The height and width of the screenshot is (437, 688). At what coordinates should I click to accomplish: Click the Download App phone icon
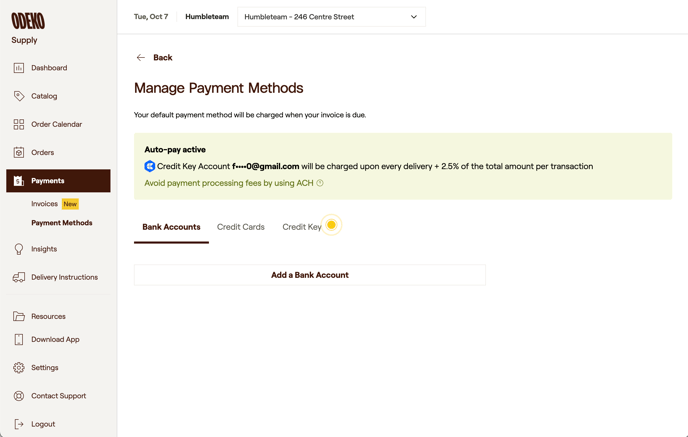(19, 340)
